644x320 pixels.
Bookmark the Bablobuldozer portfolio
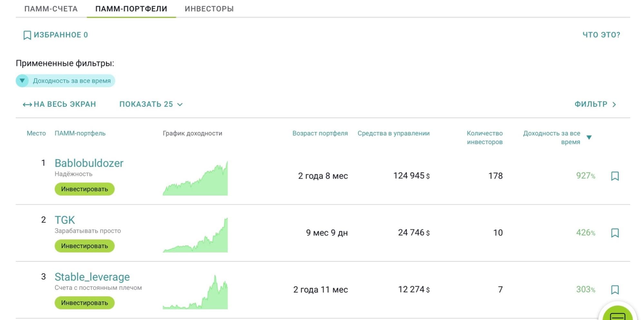coord(615,176)
